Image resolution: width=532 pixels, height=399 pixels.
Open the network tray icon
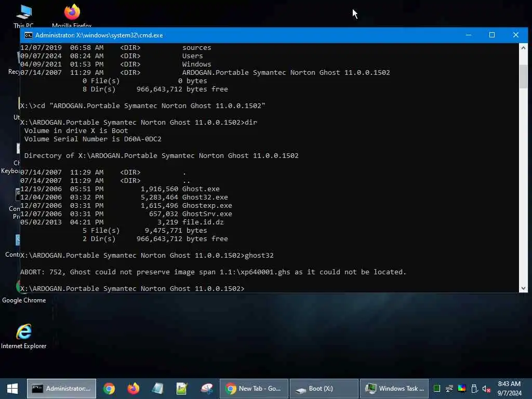click(x=449, y=389)
